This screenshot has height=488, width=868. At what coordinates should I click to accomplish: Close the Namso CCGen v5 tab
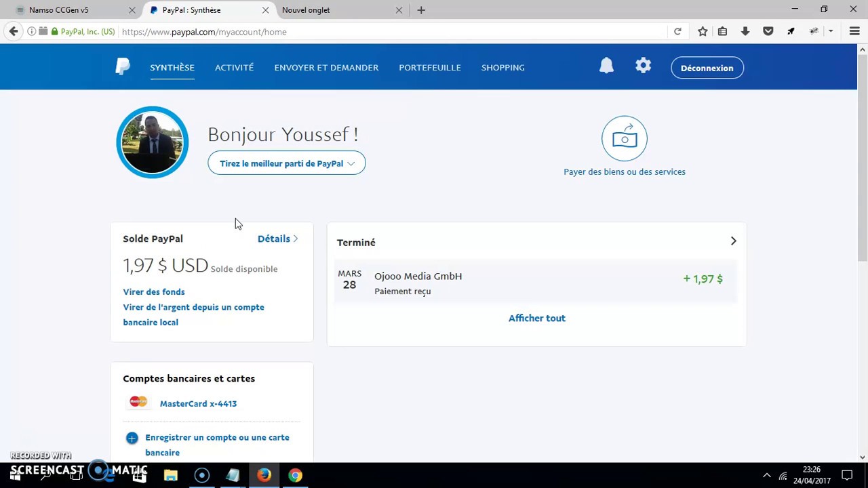click(132, 10)
